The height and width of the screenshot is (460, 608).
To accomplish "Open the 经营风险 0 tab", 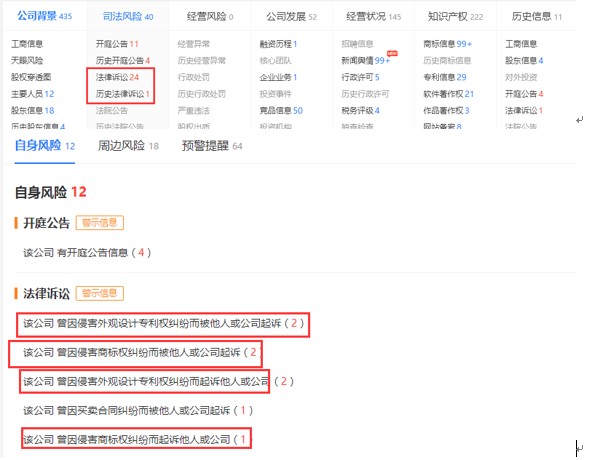I will click(210, 16).
